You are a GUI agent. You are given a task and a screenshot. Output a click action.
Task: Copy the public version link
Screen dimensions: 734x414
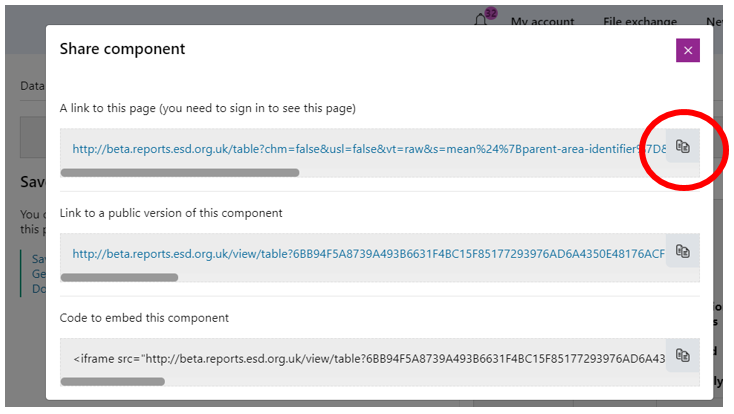click(x=683, y=251)
